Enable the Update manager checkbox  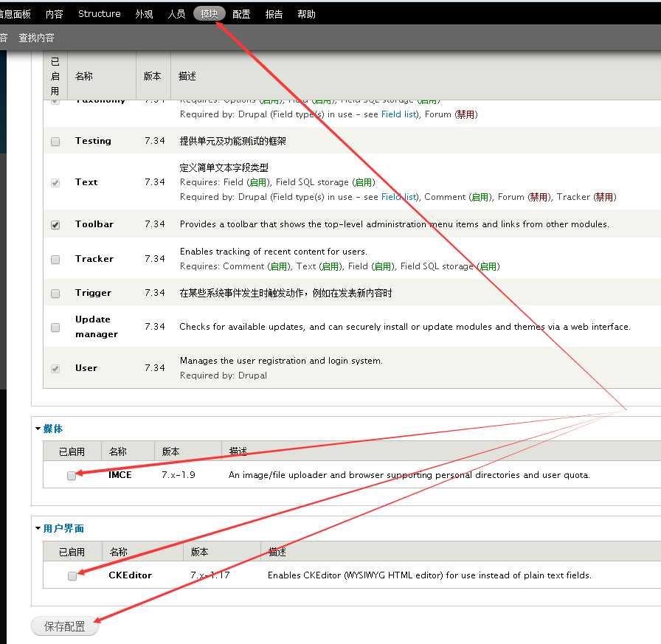(x=55, y=328)
